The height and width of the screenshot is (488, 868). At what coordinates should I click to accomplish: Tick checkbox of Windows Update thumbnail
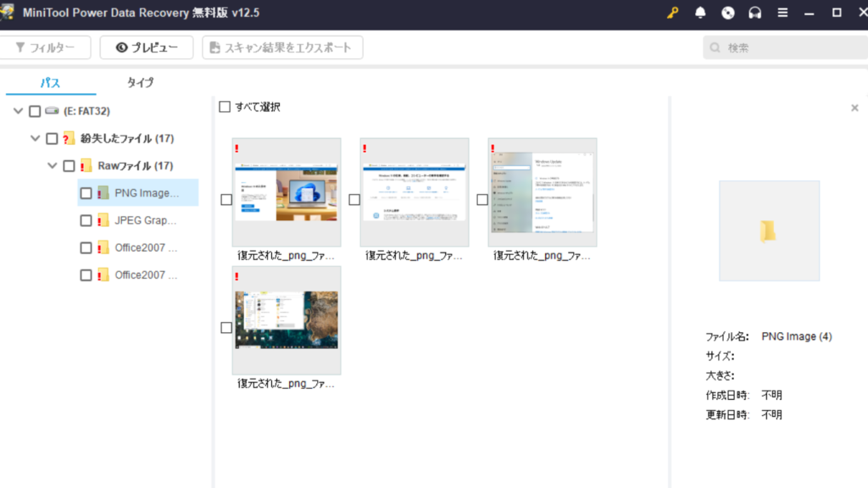(x=482, y=200)
